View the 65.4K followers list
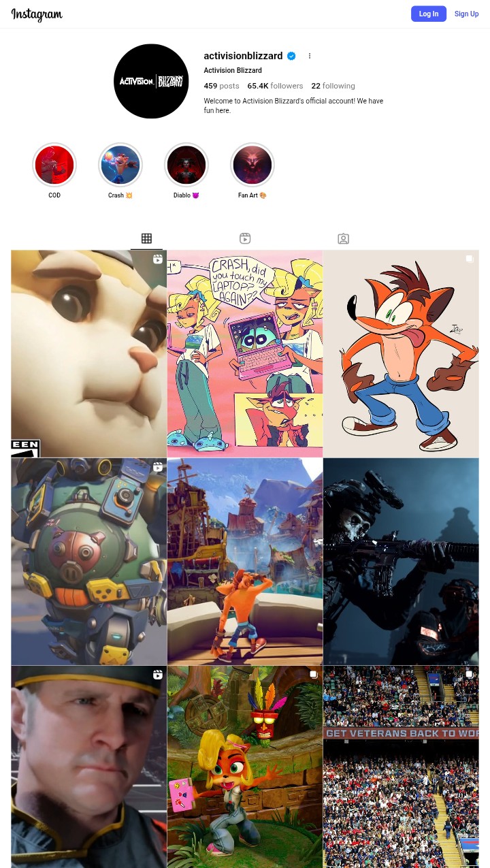490x868 pixels. [275, 86]
